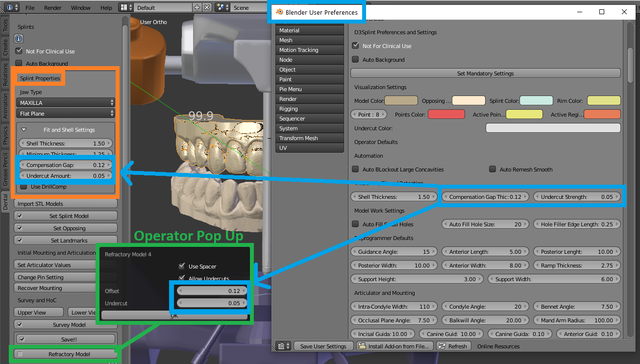Click Set Mandatory Settings button
This screenshot has height=364, width=640.
pyautogui.click(x=485, y=73)
